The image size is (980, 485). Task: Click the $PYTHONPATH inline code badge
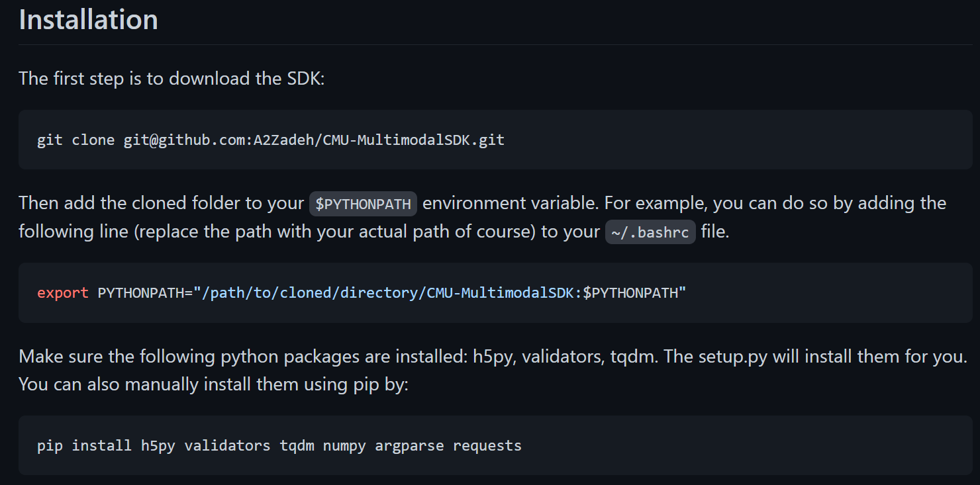click(363, 204)
